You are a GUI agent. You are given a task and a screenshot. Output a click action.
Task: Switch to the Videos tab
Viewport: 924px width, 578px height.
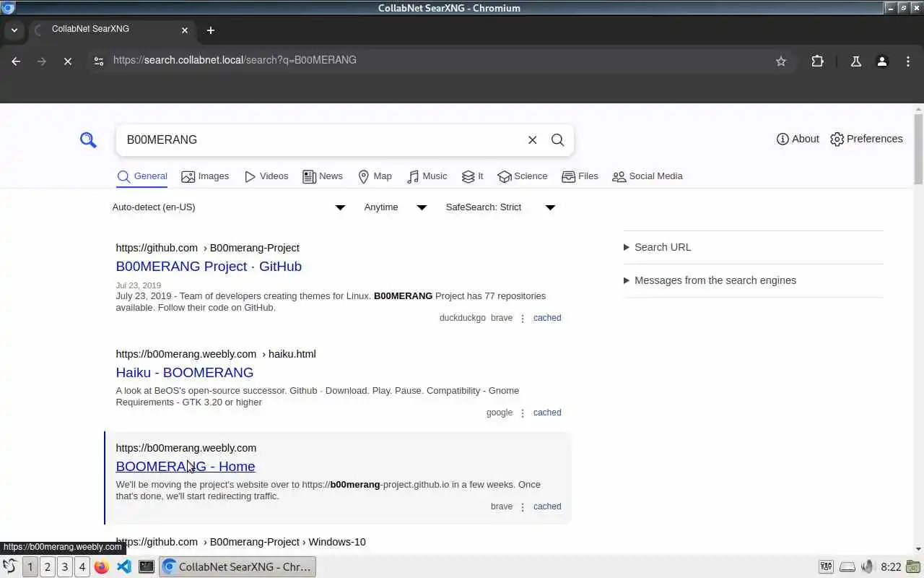tap(266, 176)
